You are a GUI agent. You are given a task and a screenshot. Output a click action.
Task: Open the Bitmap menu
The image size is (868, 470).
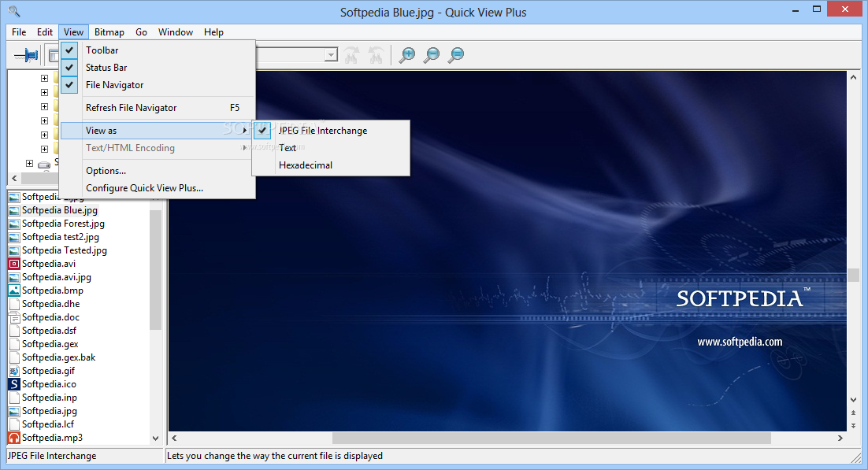(109, 32)
